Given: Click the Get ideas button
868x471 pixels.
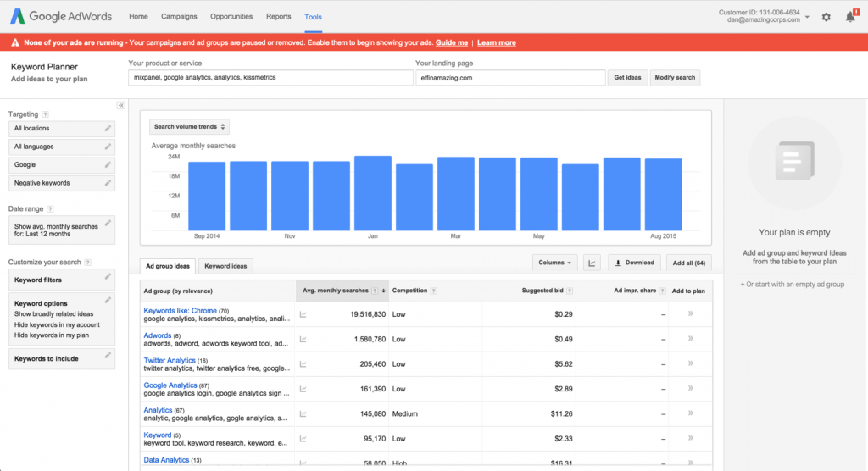Looking at the screenshot, I should 627,77.
